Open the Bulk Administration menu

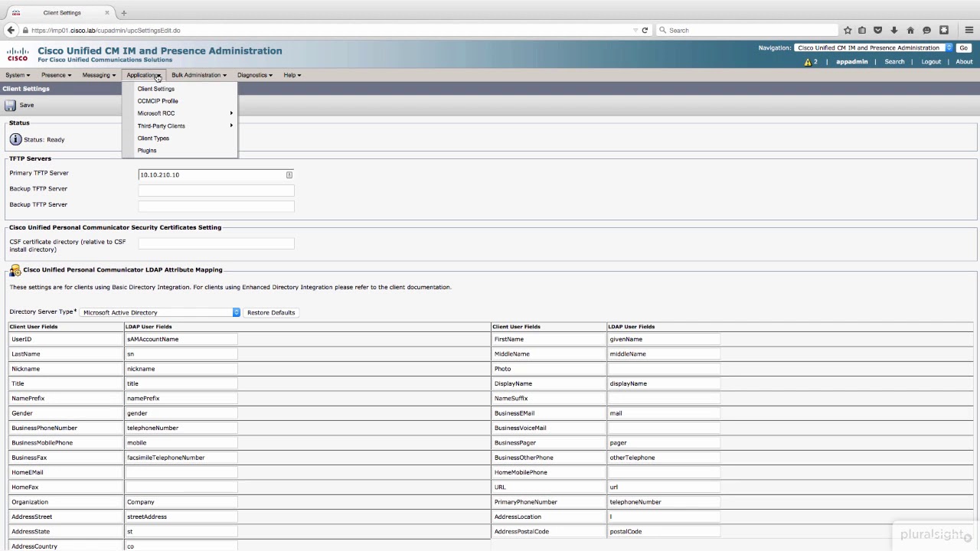point(199,75)
